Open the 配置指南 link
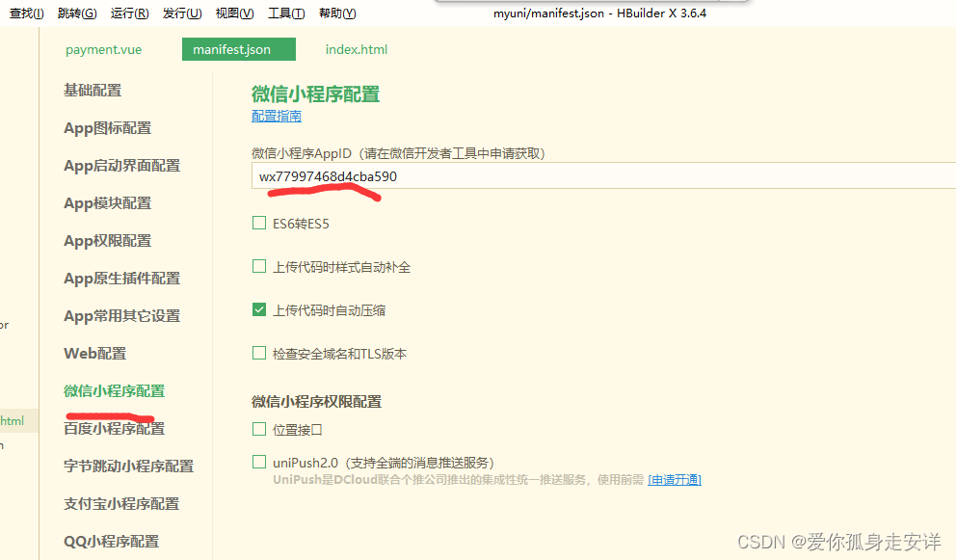This screenshot has width=956, height=560. coord(277,115)
